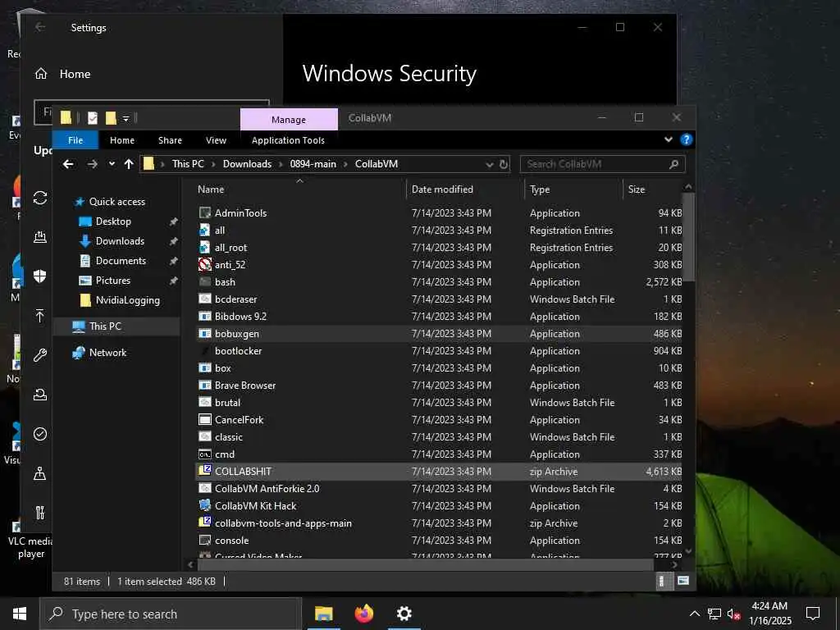Switch to details view layout icon

coord(662,581)
